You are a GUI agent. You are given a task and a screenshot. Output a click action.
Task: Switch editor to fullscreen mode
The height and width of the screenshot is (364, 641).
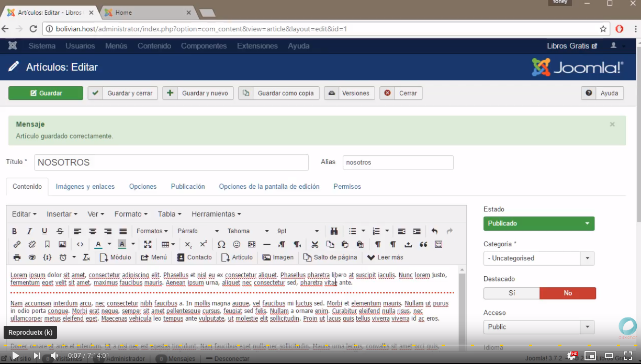[x=148, y=244]
